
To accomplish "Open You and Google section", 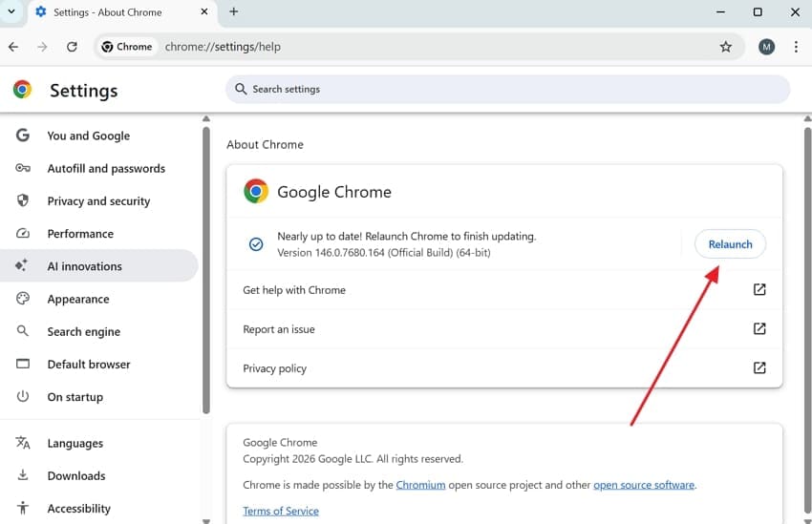I will coord(98,136).
